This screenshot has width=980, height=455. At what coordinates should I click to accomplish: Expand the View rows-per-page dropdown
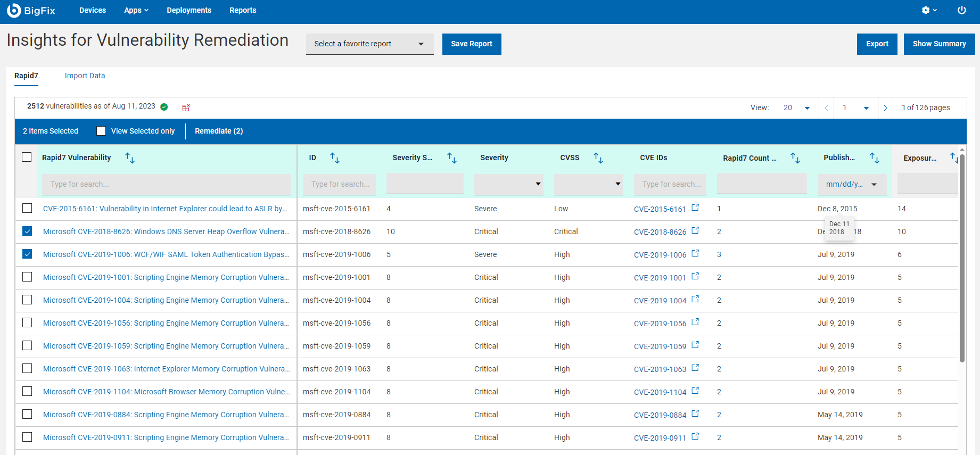796,108
